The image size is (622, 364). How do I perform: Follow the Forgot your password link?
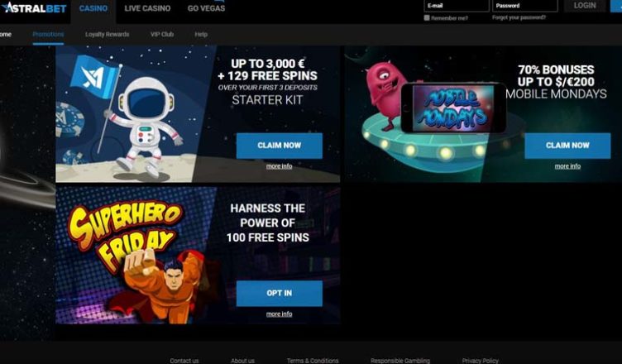tap(519, 17)
